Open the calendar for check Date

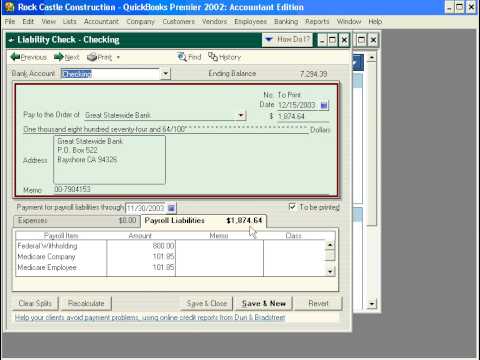(x=324, y=105)
